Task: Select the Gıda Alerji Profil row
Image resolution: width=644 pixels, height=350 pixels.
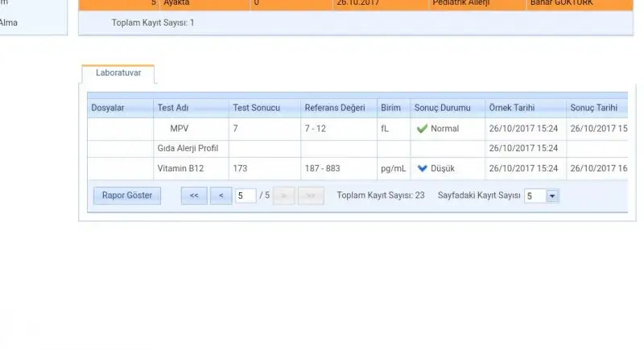Action: click(x=188, y=148)
